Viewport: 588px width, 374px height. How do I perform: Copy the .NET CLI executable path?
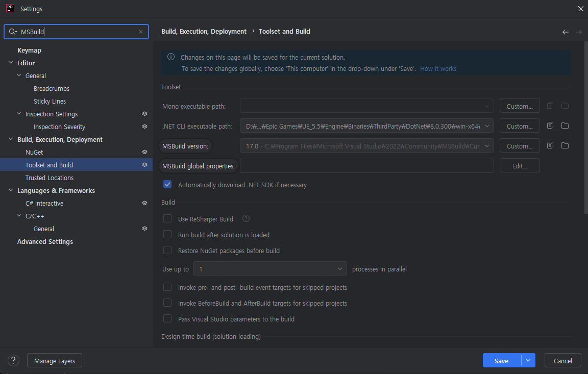550,126
